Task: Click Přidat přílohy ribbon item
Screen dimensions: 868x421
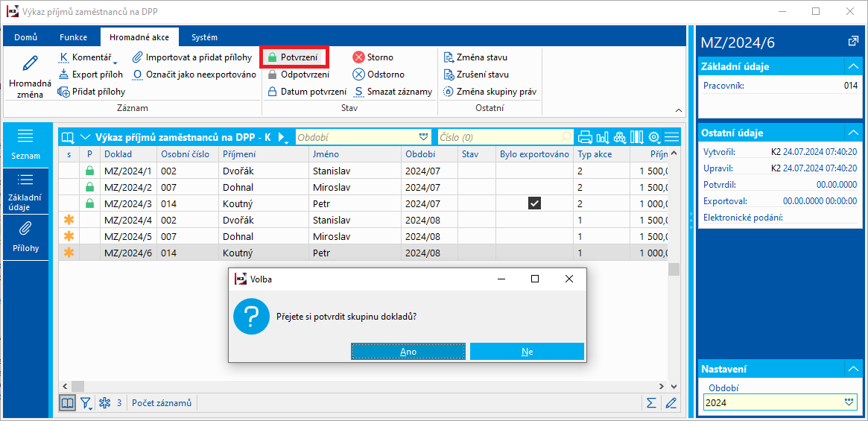Action: click(x=92, y=92)
